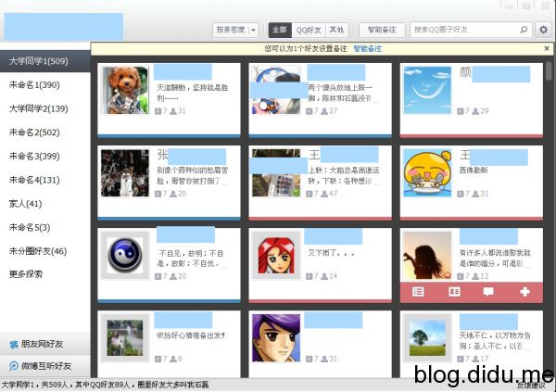Screen dimensions: 556x392
Task: Click status text 又下雨了。。。
Action: point(331,253)
